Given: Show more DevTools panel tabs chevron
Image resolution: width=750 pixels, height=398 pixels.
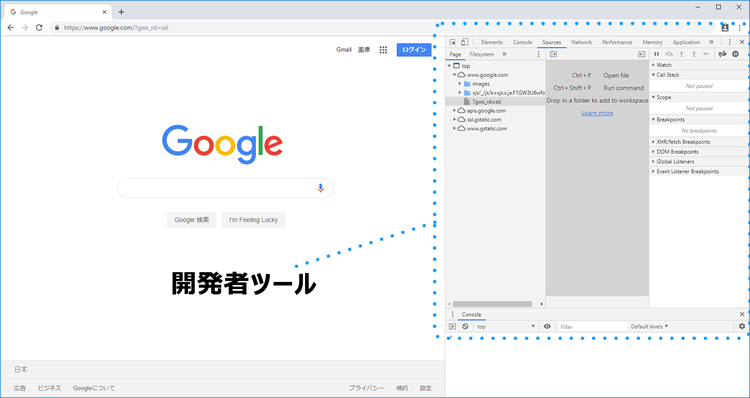Looking at the screenshot, I should click(711, 42).
